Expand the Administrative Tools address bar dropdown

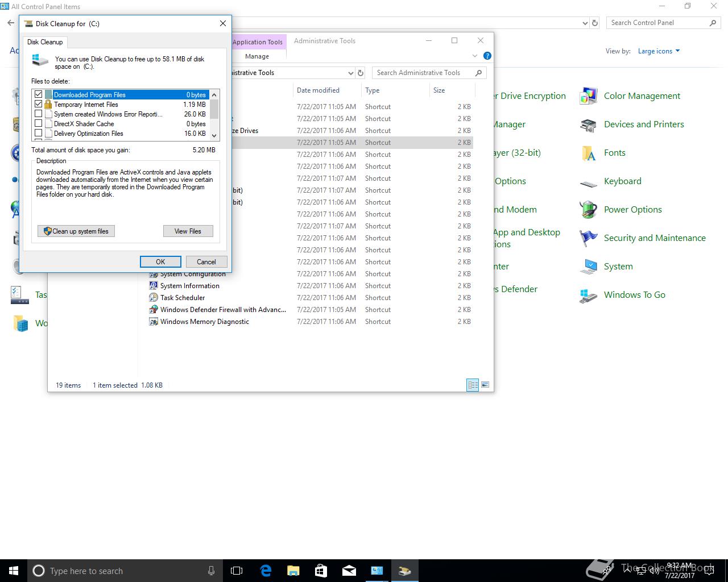coord(350,73)
